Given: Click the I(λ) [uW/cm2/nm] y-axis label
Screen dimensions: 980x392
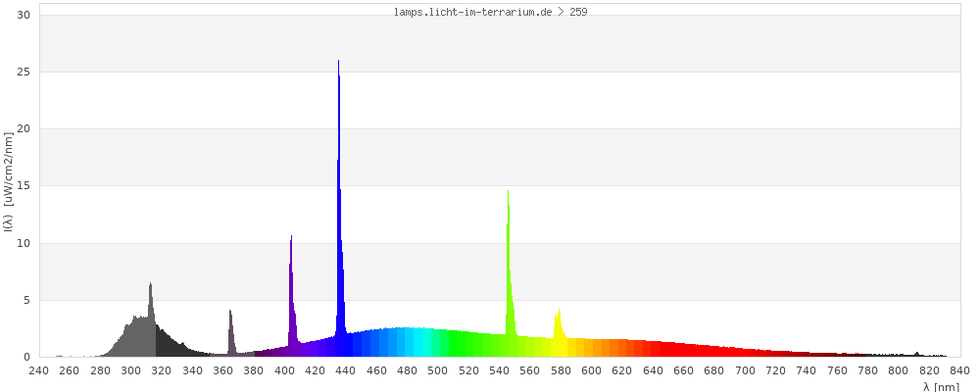Looking at the screenshot, I should (x=9, y=181).
